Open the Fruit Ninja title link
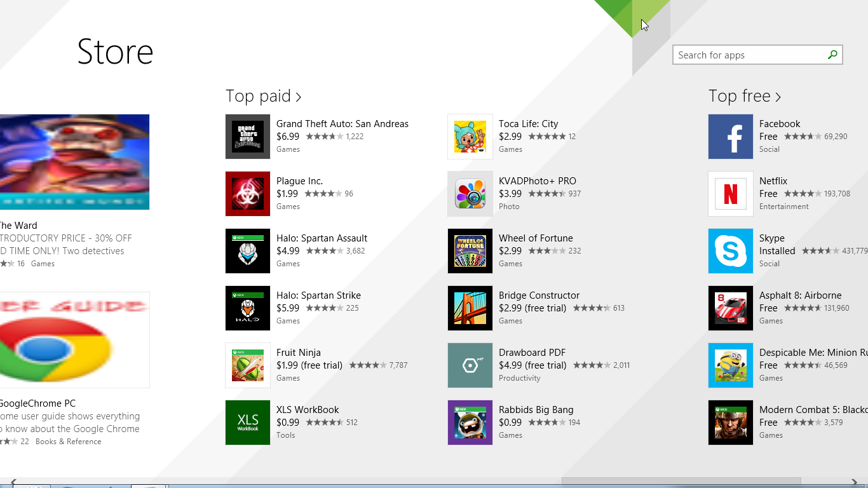Screen dimensions: 868x488 [299, 353]
